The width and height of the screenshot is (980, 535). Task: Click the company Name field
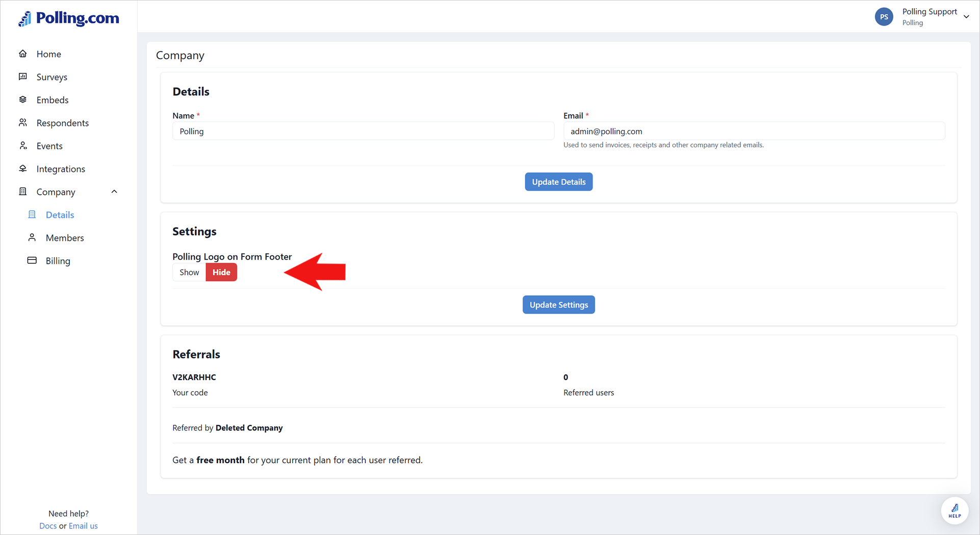tap(363, 131)
